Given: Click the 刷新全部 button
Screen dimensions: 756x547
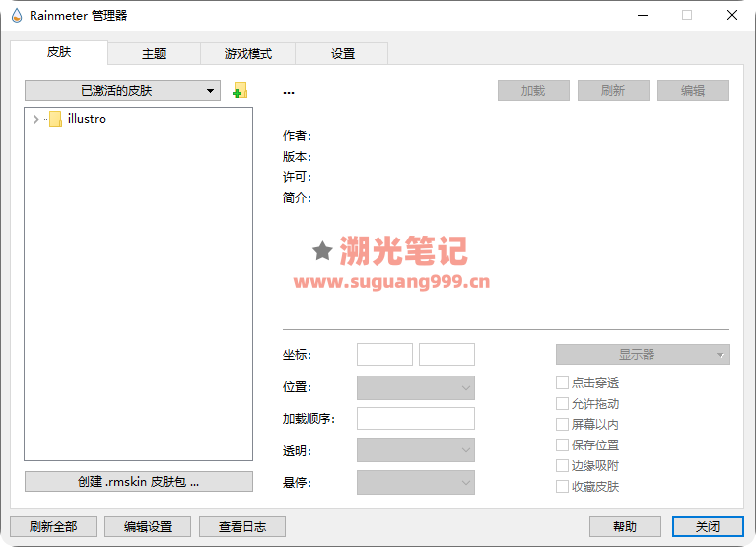Looking at the screenshot, I should (x=53, y=526).
